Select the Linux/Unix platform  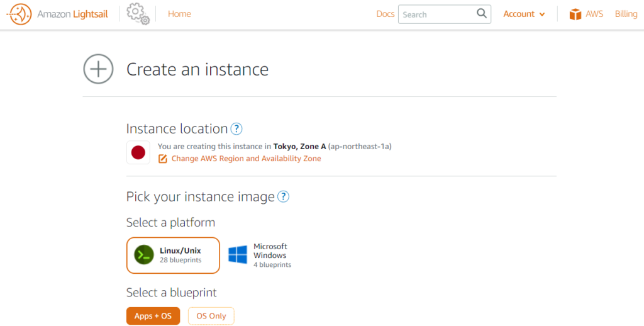coord(173,256)
